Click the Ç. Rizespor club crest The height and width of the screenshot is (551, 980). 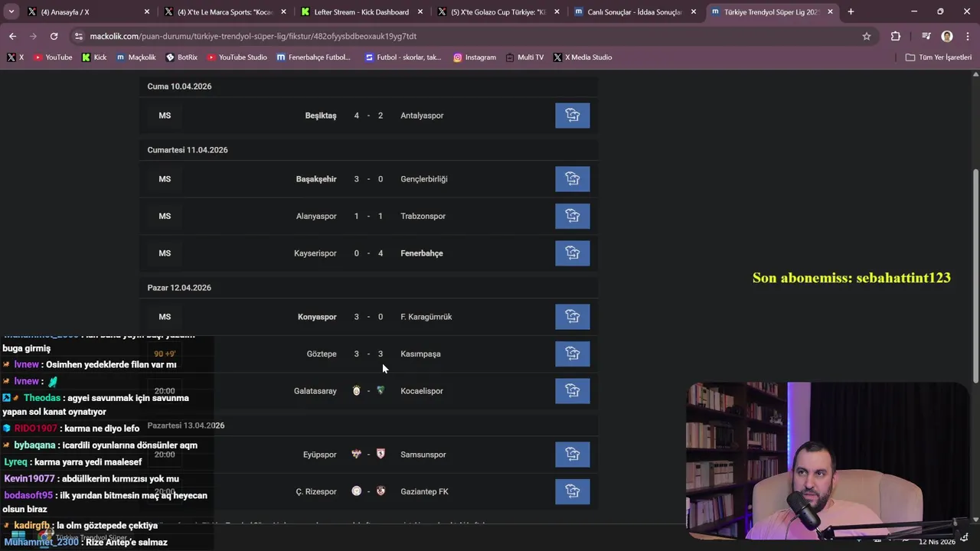356,491
